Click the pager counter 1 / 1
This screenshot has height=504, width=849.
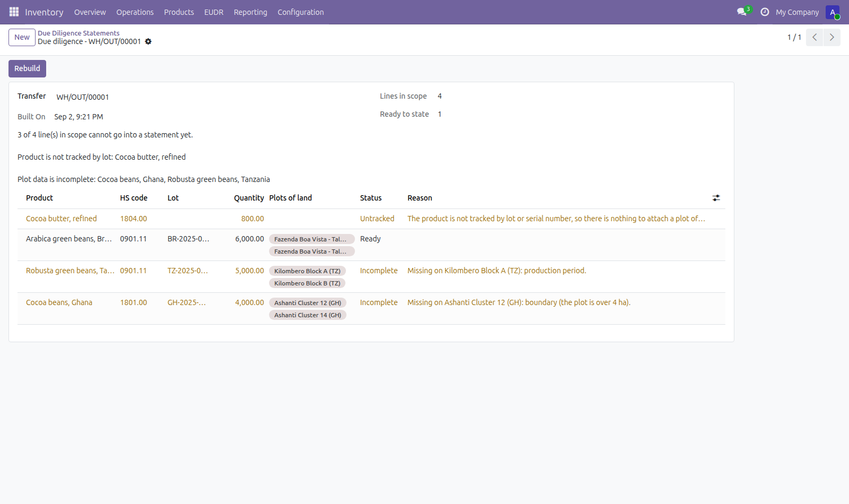coord(794,37)
